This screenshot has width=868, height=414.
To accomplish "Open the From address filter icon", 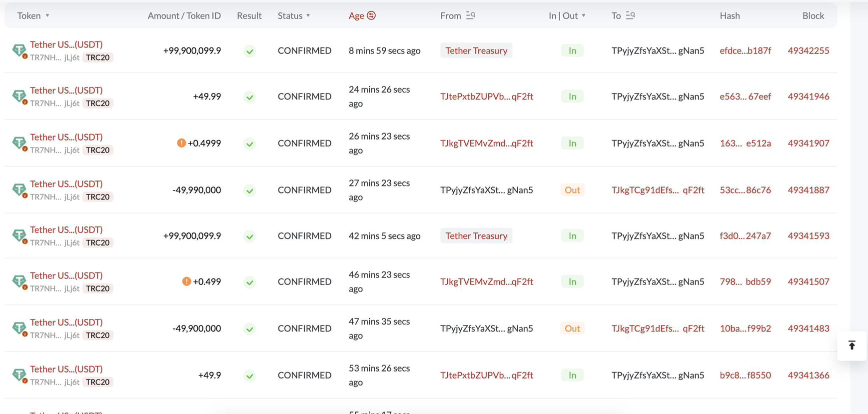I will 470,15.
